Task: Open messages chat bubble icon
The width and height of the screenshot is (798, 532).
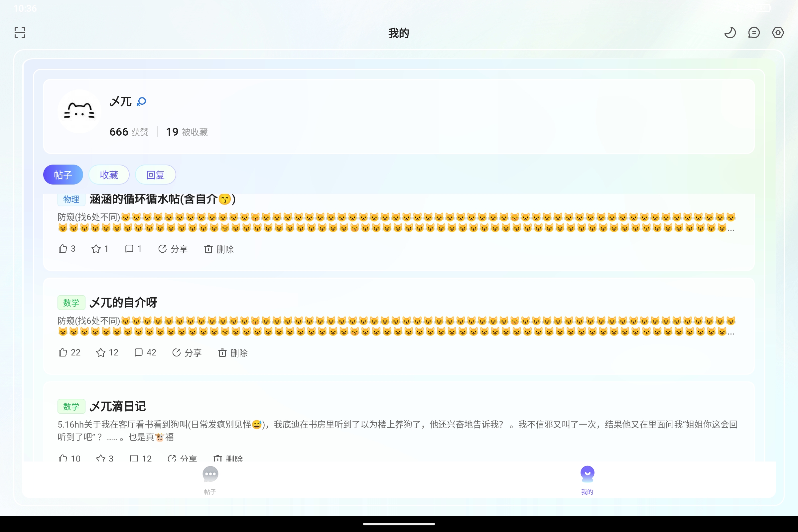Action: [x=753, y=33]
